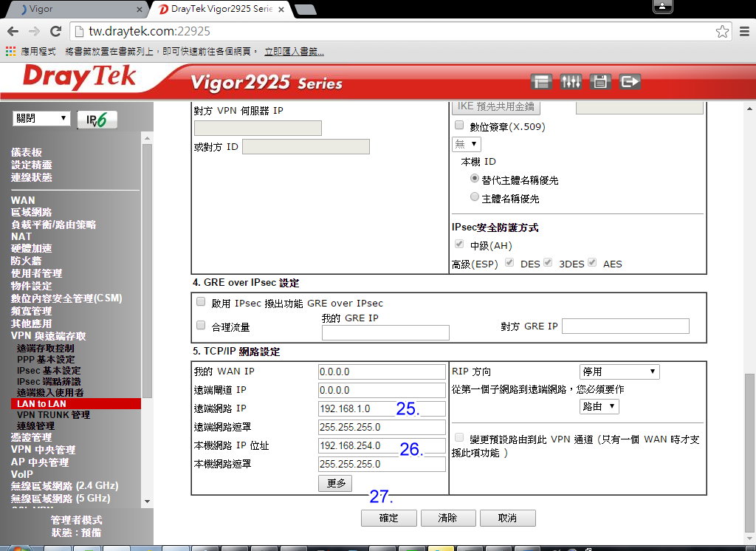Click the 確定 button

(x=388, y=518)
